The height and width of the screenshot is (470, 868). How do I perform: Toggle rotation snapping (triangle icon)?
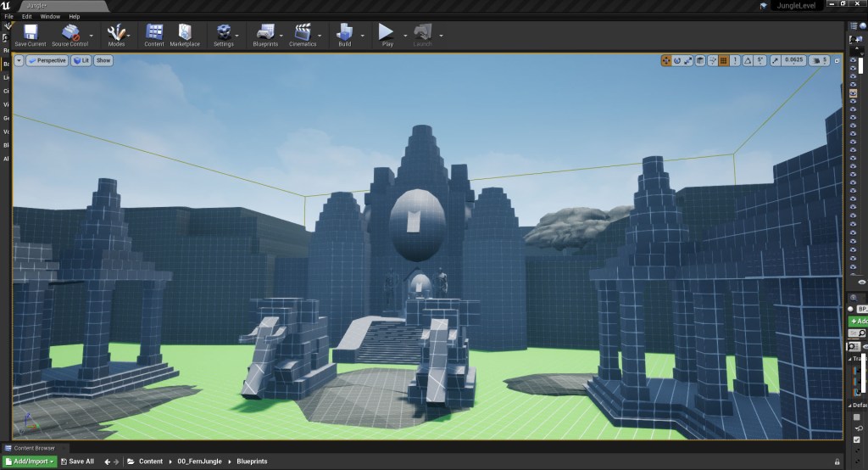[x=748, y=60]
